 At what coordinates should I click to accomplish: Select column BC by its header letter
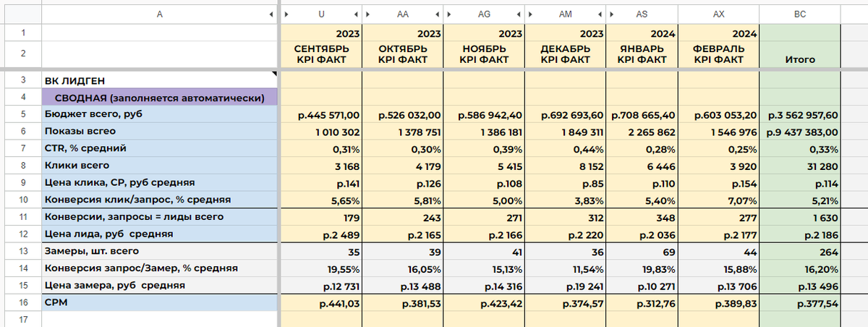pyautogui.click(x=800, y=13)
